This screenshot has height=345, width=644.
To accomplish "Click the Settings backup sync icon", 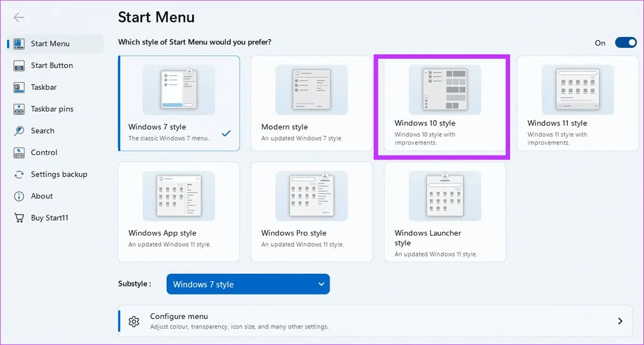I will (19, 174).
